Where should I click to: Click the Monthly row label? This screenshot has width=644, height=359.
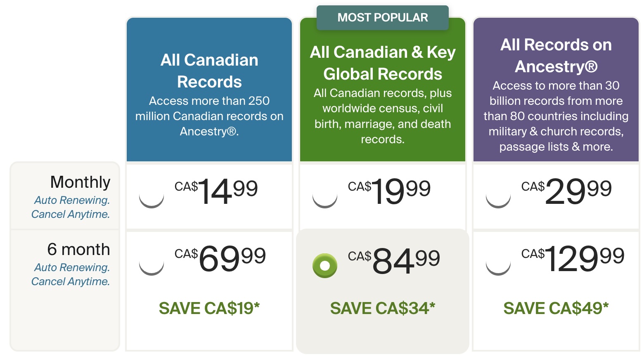[80, 182]
